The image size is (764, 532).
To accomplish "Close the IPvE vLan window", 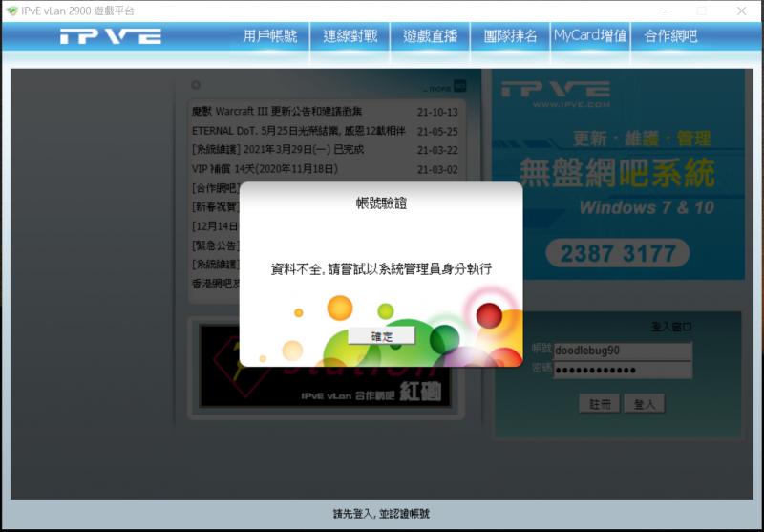I will 741,11.
